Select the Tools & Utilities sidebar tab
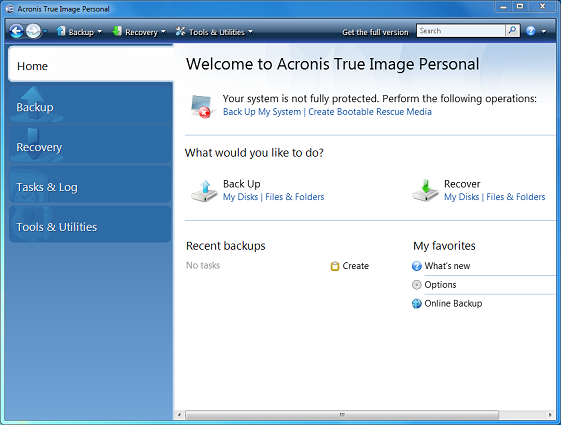 tap(90, 224)
